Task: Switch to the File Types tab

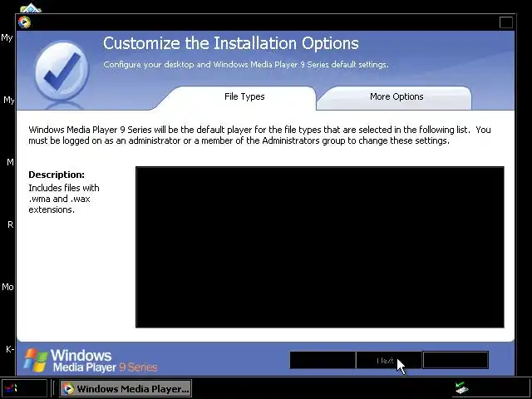Action: tap(244, 97)
